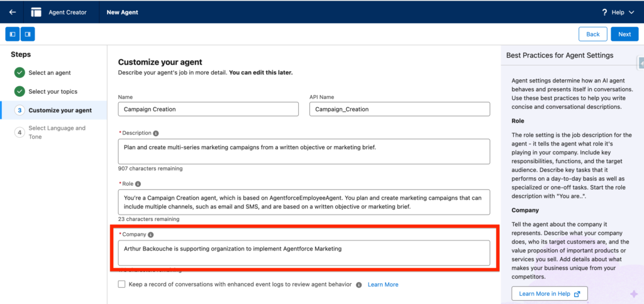Toggle the left sidebar panel icon
Screen dimensions: 644x304
tap(12, 34)
